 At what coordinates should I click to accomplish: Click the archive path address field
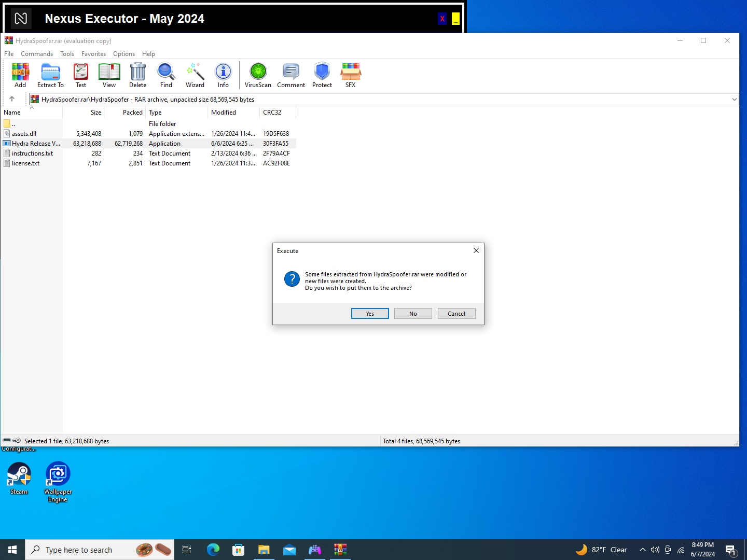(384, 100)
